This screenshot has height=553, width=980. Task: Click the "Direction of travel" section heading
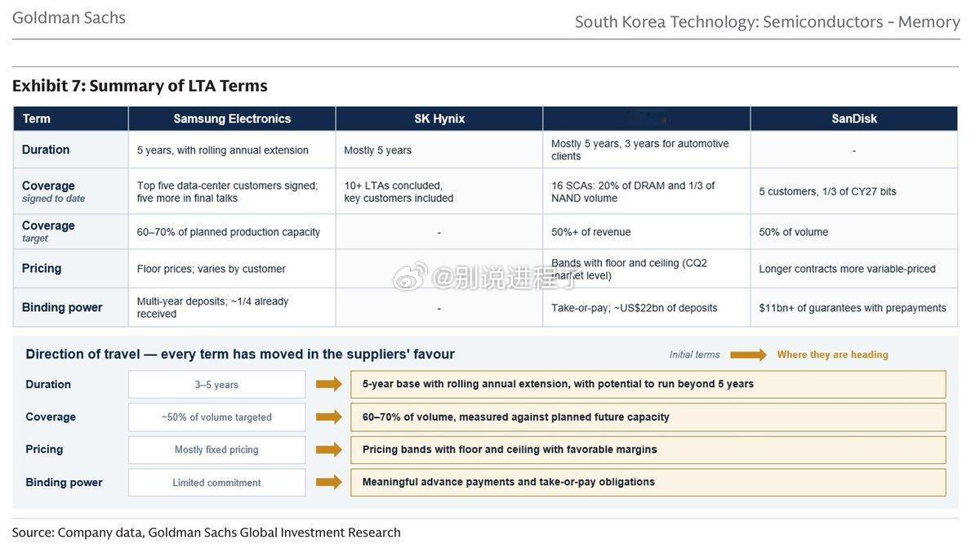(x=240, y=354)
